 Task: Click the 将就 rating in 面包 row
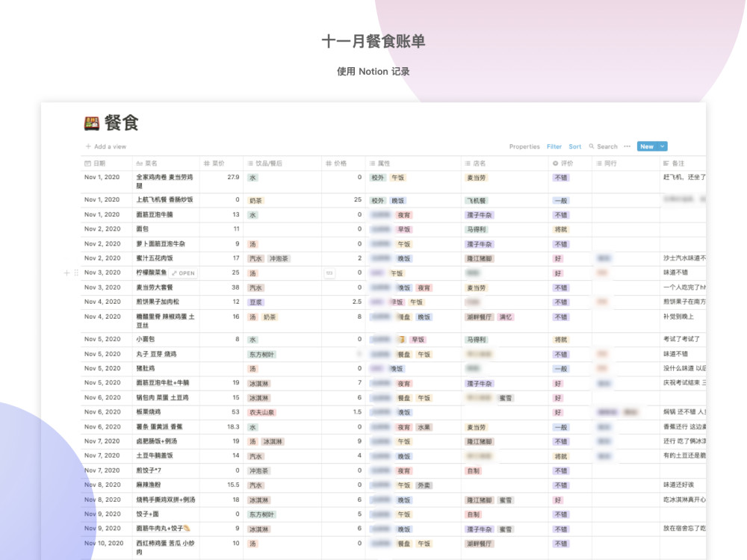561,229
